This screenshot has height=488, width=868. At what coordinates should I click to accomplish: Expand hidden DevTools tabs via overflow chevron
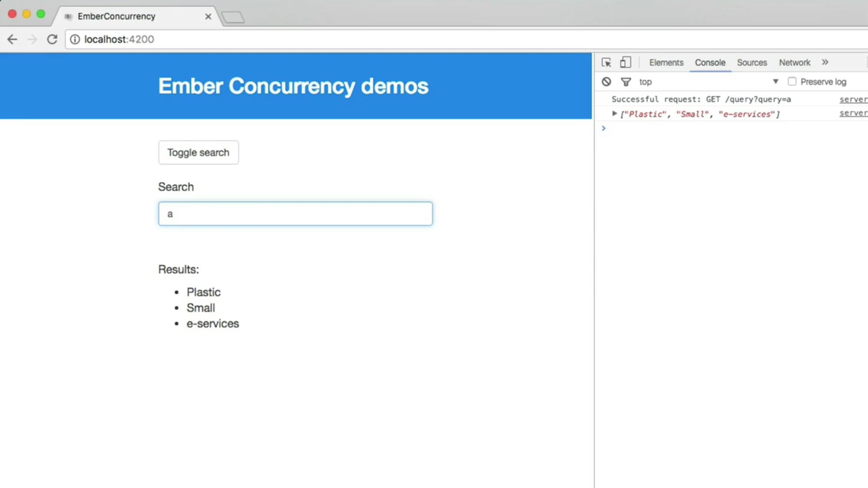pos(825,62)
